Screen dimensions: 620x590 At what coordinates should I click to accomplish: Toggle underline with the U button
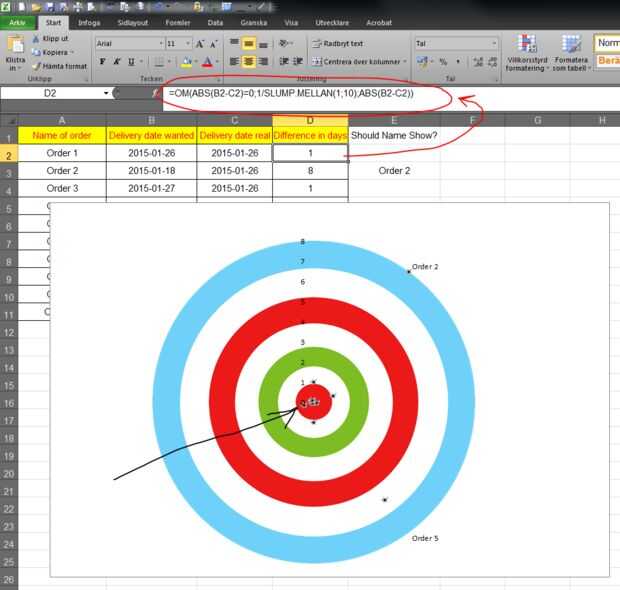[131, 62]
